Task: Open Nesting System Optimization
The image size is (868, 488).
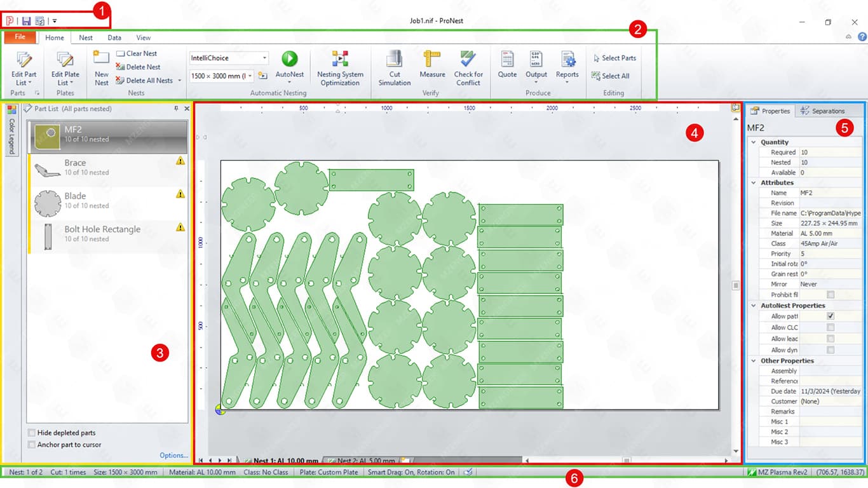Action: [340, 69]
